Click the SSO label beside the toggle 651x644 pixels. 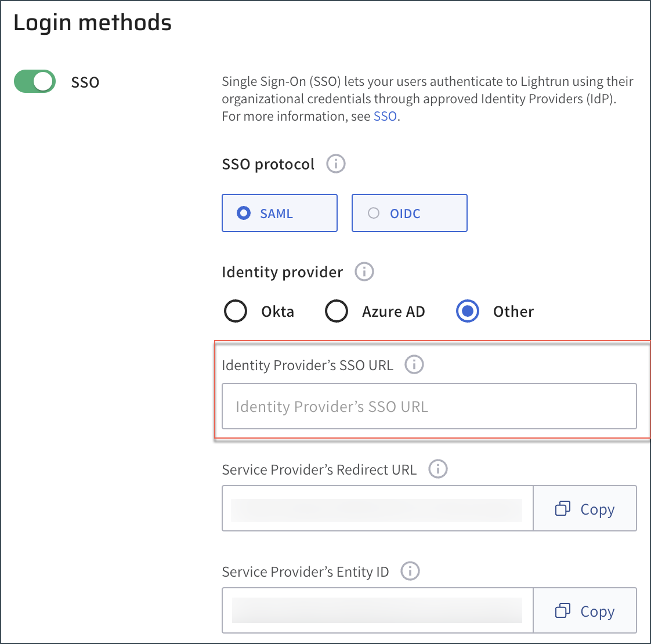coord(85,82)
